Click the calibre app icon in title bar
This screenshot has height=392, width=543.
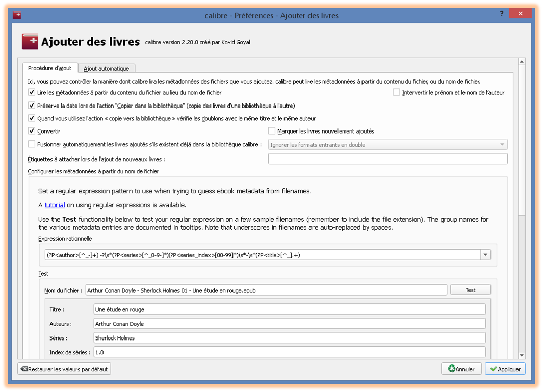click(x=17, y=15)
